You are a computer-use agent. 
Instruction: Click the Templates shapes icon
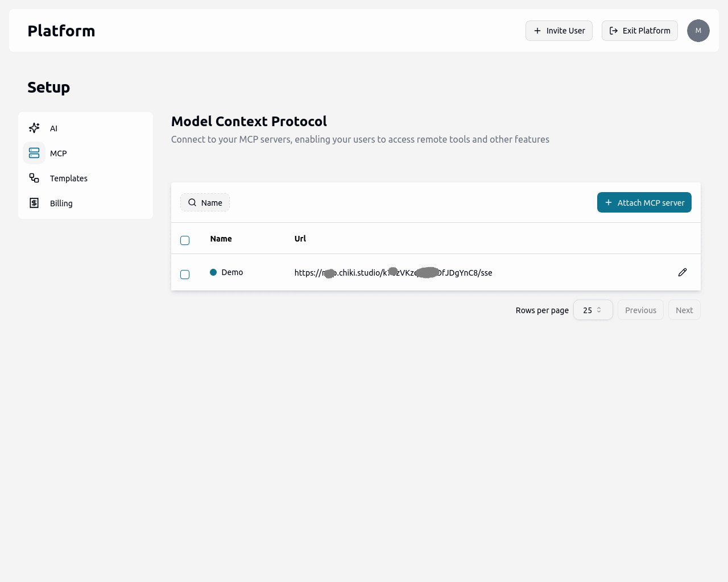click(x=34, y=178)
